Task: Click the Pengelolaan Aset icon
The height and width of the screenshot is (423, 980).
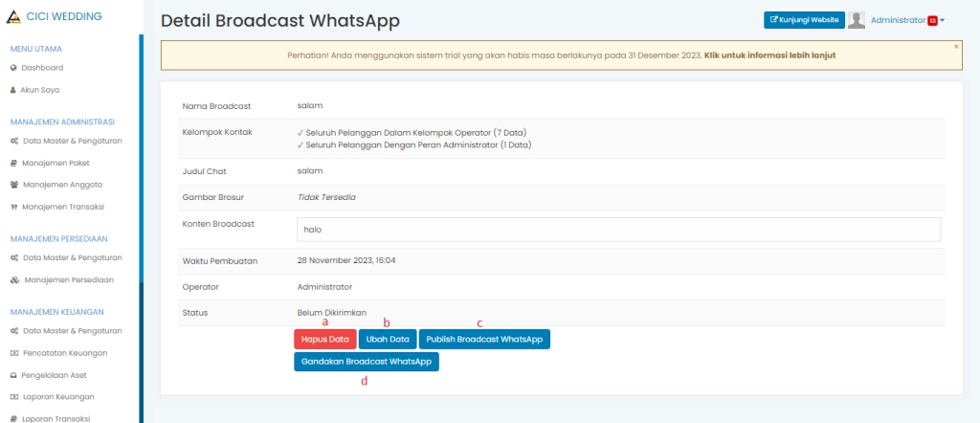Action: (13, 375)
